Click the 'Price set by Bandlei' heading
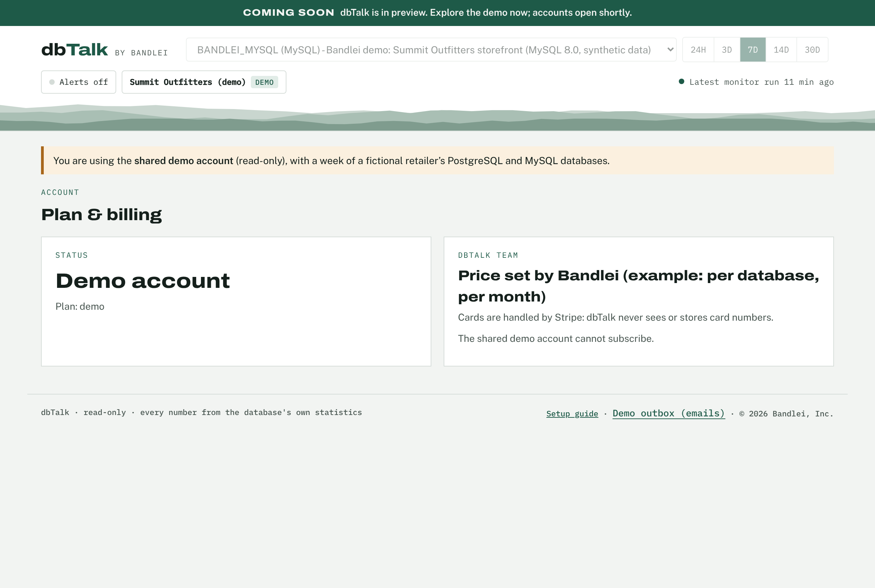The image size is (875, 588). click(x=638, y=286)
